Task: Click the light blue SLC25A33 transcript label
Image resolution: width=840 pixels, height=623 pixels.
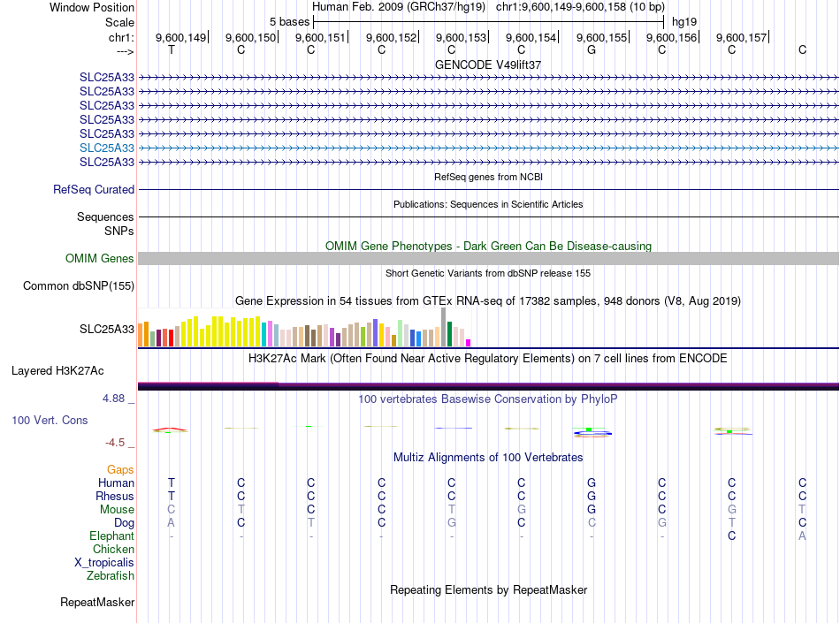Action: click(x=107, y=148)
